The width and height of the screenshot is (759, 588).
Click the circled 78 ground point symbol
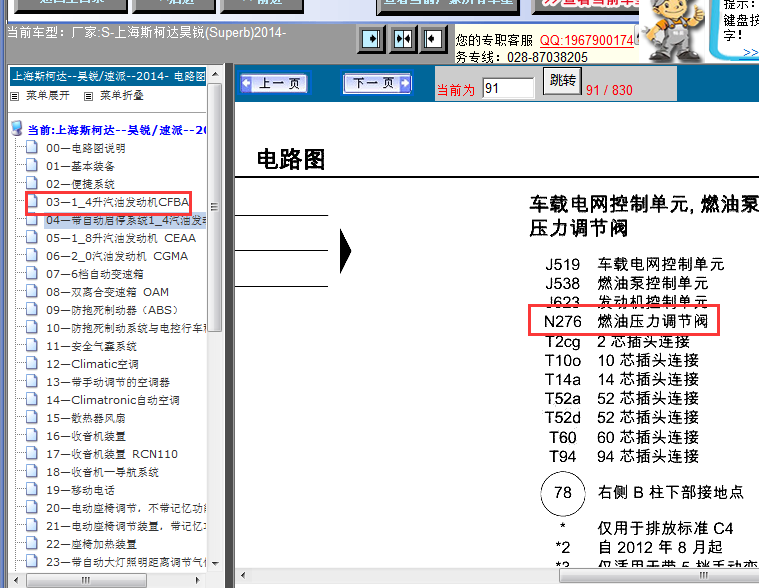562,493
